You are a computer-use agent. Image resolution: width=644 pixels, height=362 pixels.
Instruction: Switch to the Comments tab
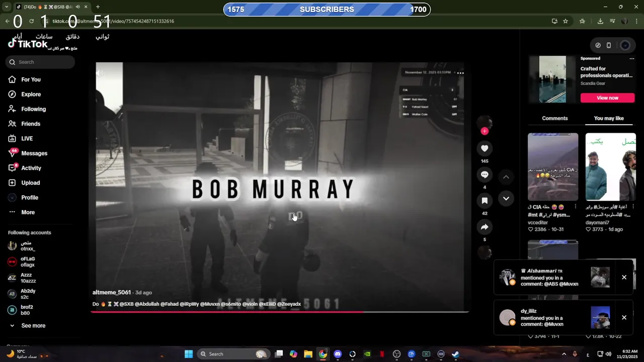[x=555, y=118]
